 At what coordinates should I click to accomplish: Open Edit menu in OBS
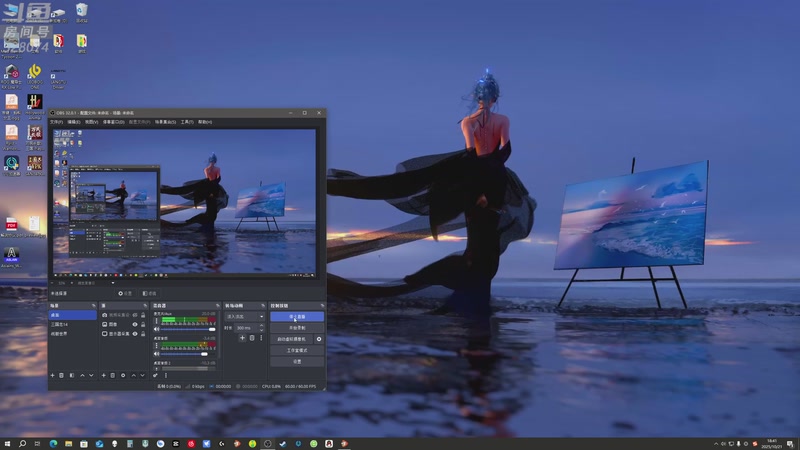(74, 122)
